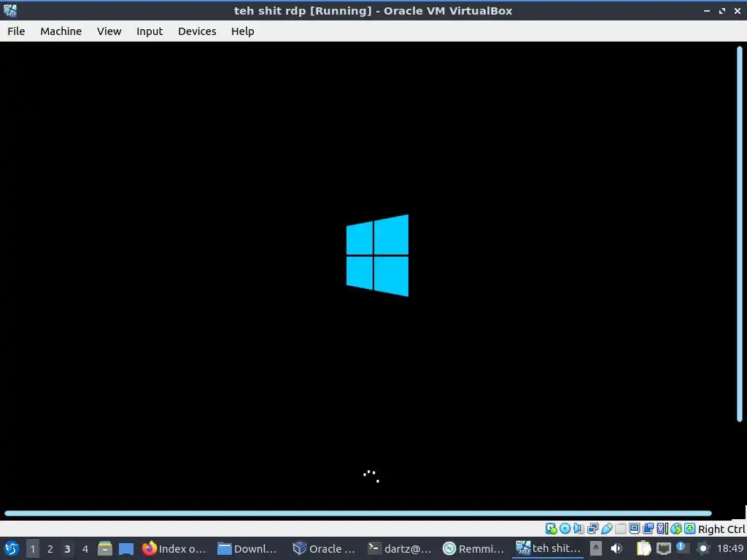The image size is (747, 560).
Task: Click the display settings status icon
Action: (x=634, y=529)
